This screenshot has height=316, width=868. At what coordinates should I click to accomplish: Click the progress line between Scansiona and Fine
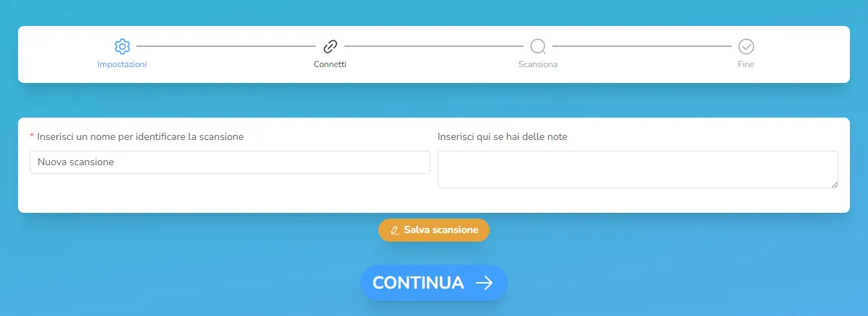point(642,47)
